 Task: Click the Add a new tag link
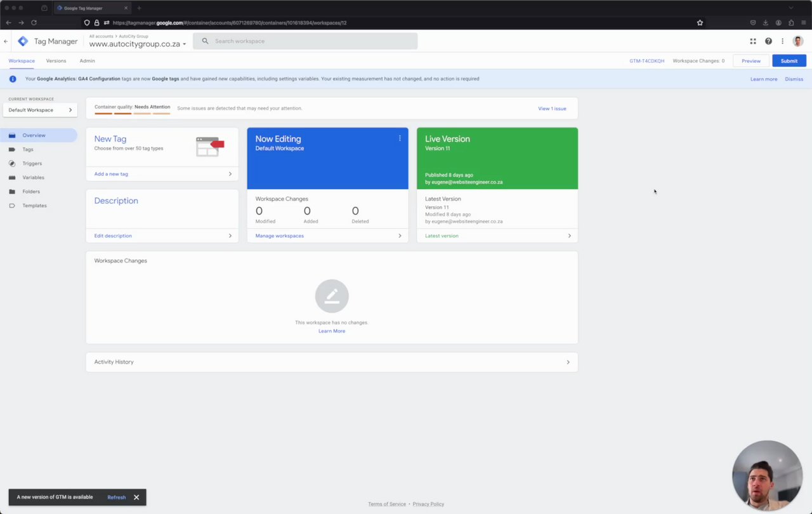pos(111,174)
